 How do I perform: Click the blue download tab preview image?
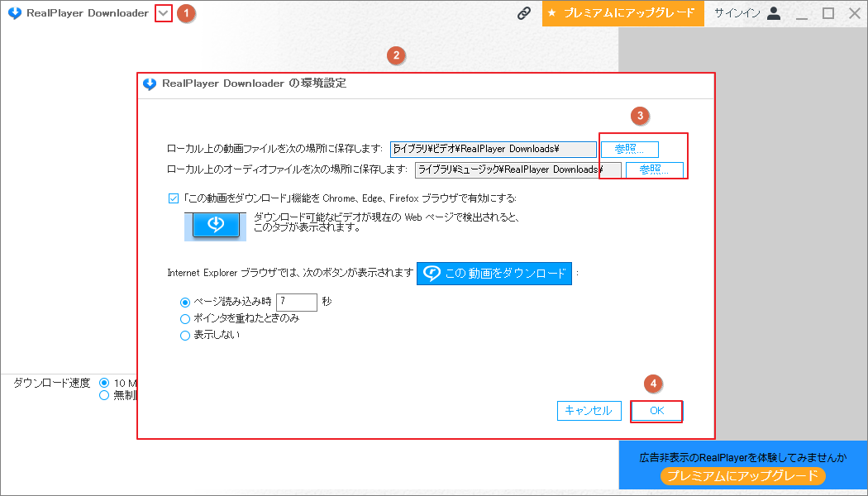point(215,227)
